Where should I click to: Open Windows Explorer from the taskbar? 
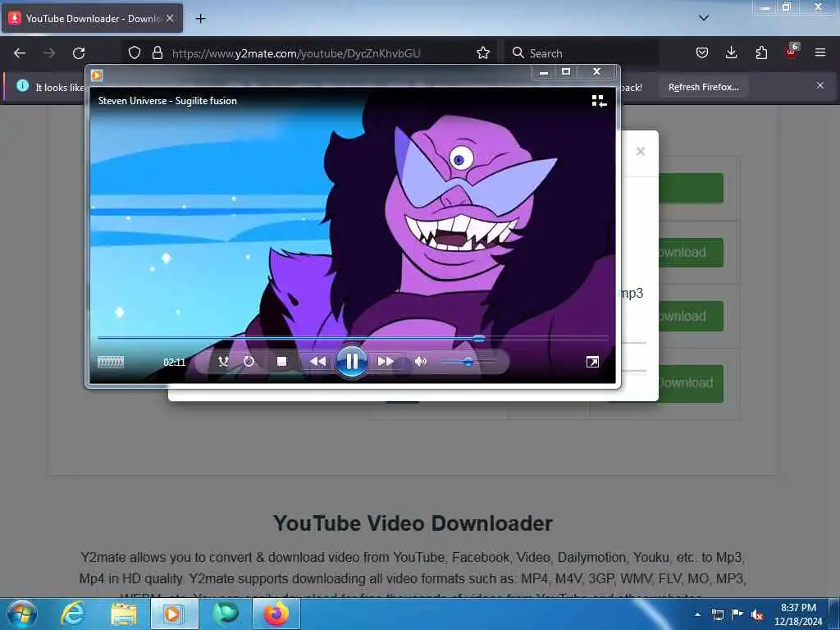click(124, 614)
